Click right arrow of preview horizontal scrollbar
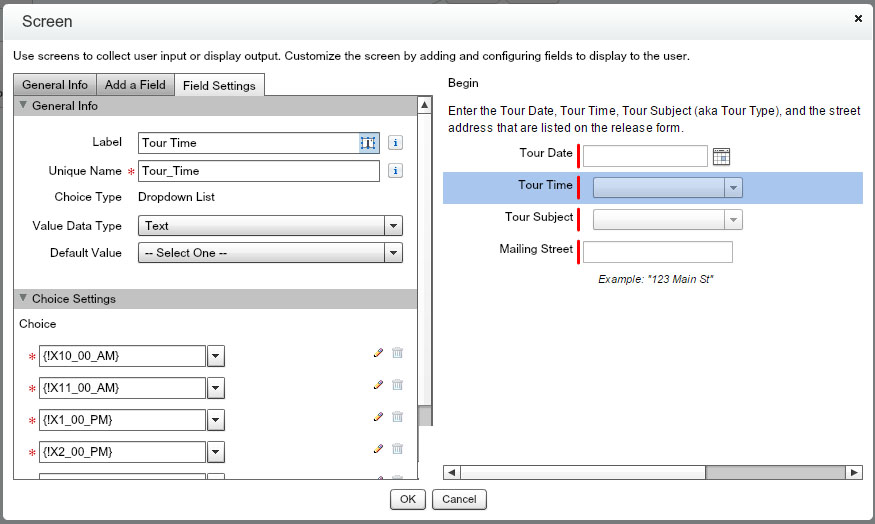 coord(854,473)
